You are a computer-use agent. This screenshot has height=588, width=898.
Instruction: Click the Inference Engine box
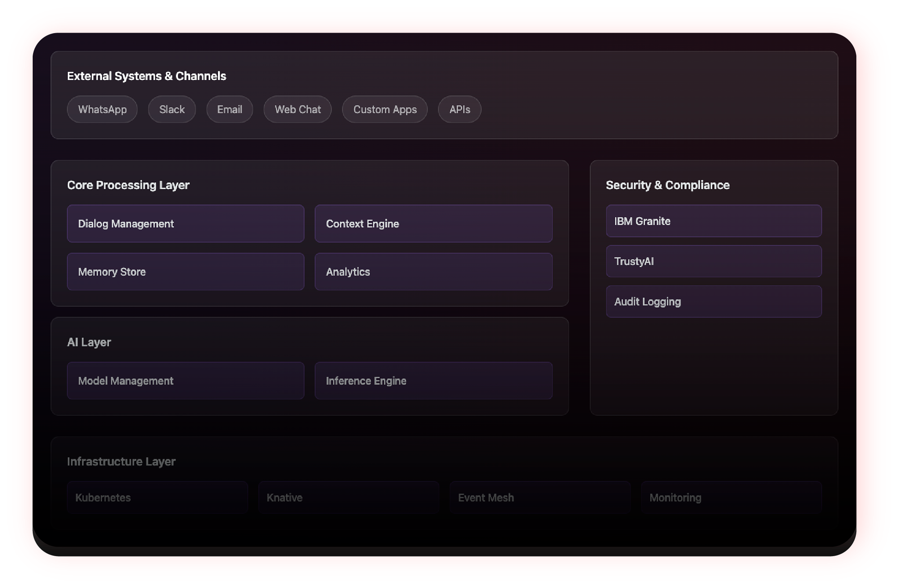[433, 380]
